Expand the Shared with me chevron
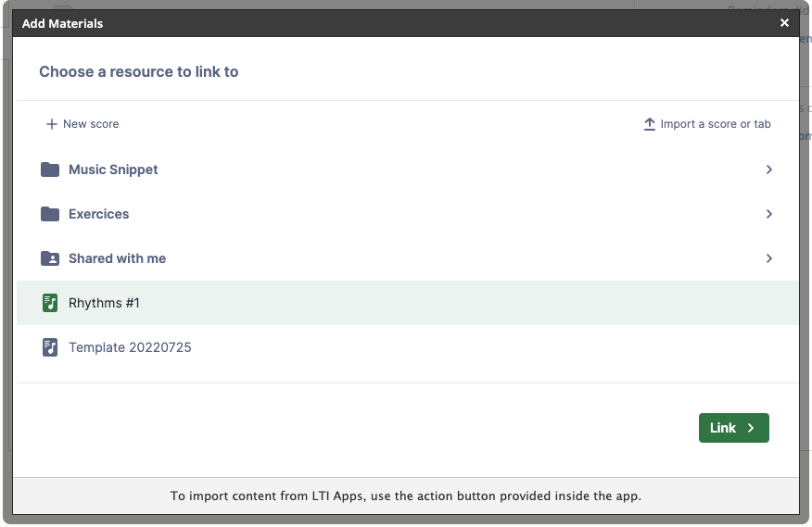The height and width of the screenshot is (527, 812). point(768,258)
